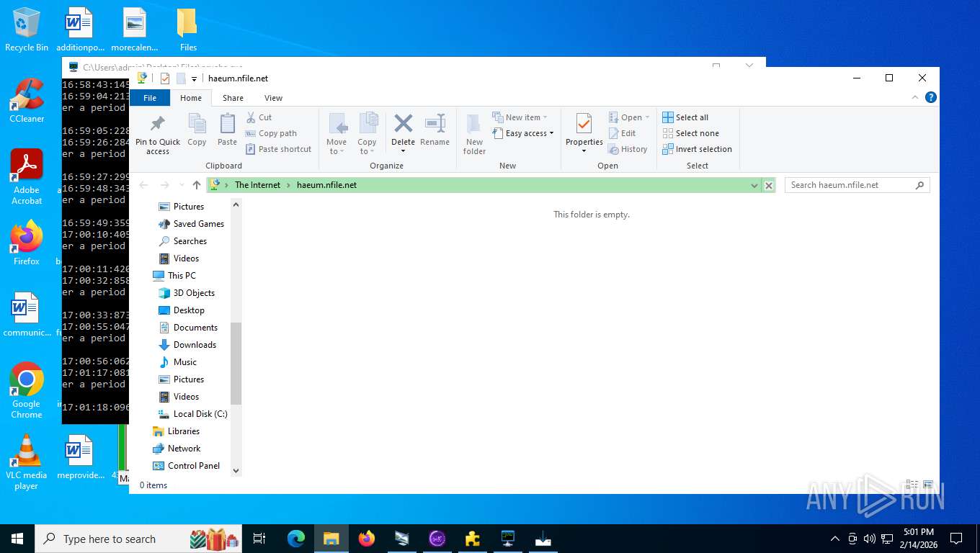
Task: Open Customize Quick Access Toolbar dropdown
Action: tap(194, 78)
